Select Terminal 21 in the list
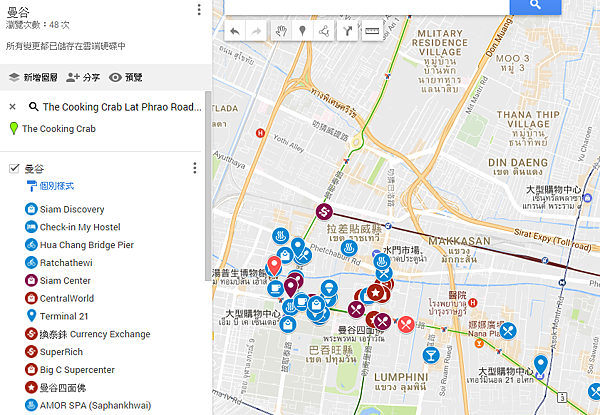Image resolution: width=600 pixels, height=415 pixels. 64,316
